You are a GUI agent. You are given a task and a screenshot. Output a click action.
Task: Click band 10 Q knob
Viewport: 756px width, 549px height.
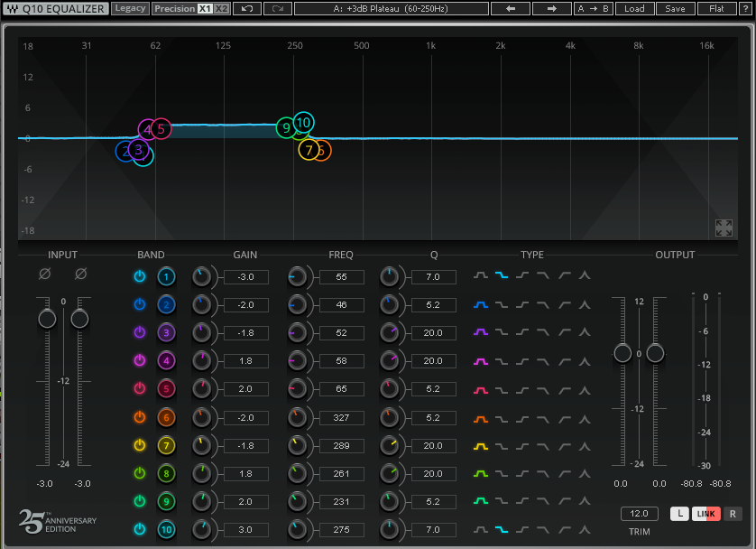[x=389, y=530]
